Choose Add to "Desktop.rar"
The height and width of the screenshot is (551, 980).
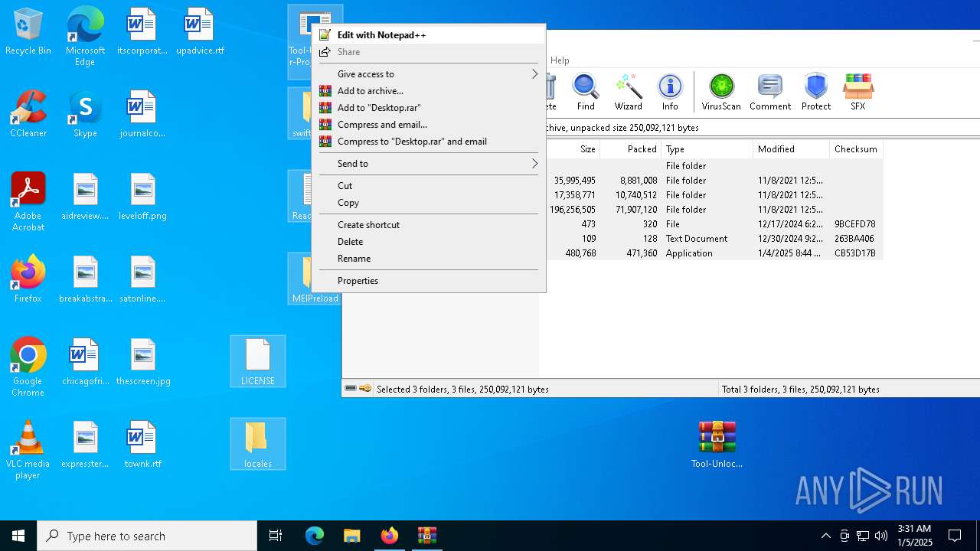[x=429, y=108]
